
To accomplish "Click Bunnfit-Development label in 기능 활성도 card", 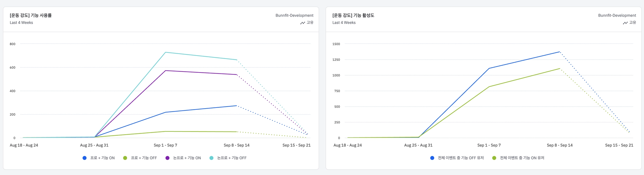I will [x=617, y=15].
